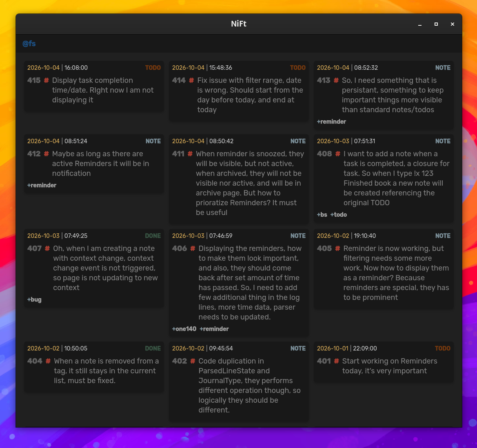Viewport: 477px width, 448px height.
Task: Click the 2026-10-03 date on entry 406
Action: click(x=188, y=236)
